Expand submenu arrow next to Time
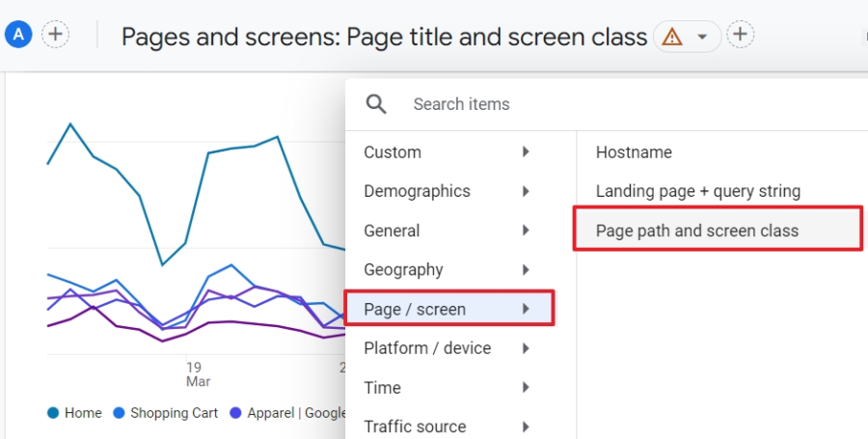Image resolution: width=868 pixels, height=439 pixels. pyautogui.click(x=526, y=388)
